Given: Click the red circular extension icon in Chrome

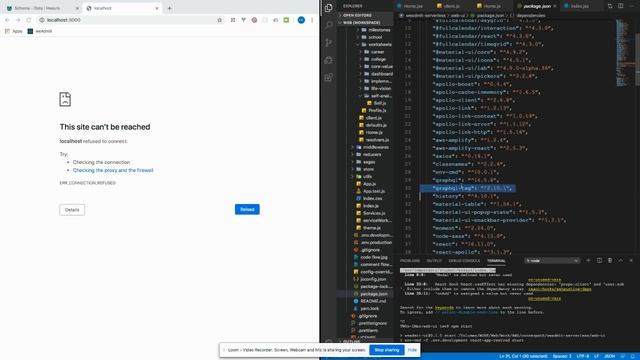Looking at the screenshot, I should point(254,20).
